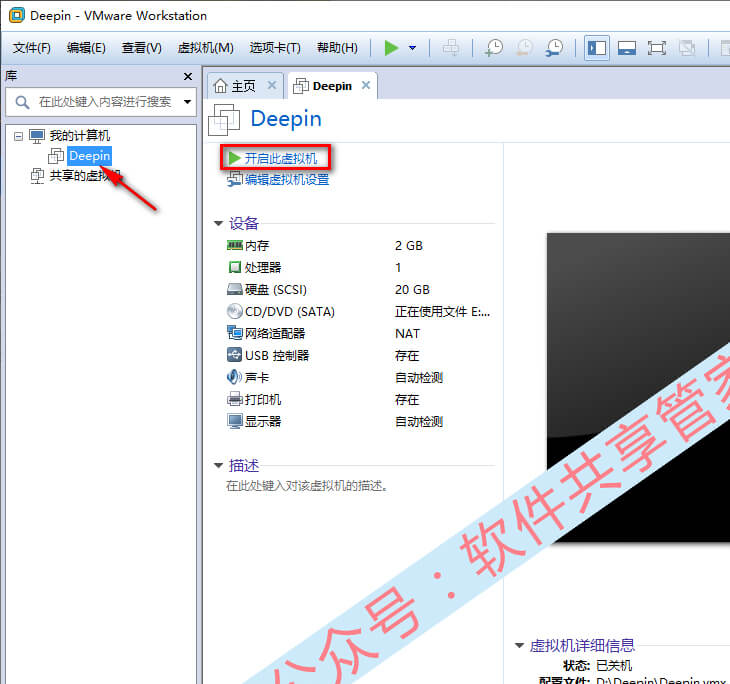Click the 存在 value beside 打印机

tap(407, 400)
